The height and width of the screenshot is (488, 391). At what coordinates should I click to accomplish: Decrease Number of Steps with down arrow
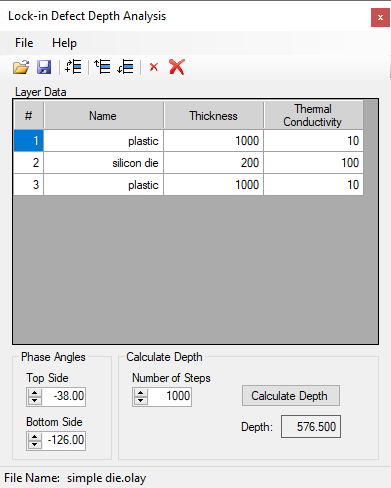click(140, 400)
